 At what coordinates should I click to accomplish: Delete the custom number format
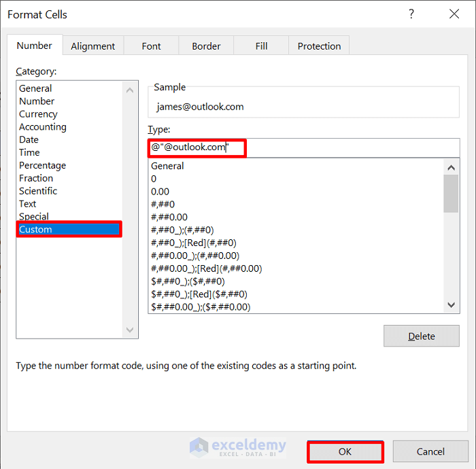coord(421,336)
